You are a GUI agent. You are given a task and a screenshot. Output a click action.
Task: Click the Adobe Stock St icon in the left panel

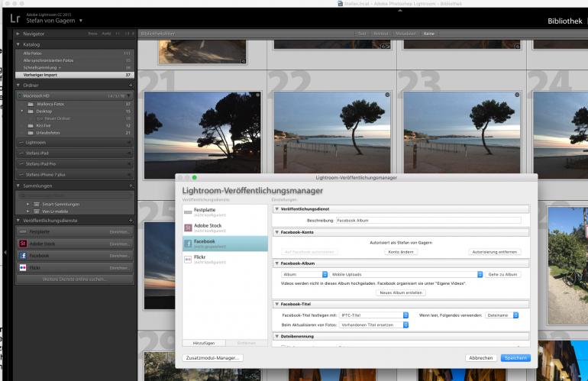click(x=23, y=244)
